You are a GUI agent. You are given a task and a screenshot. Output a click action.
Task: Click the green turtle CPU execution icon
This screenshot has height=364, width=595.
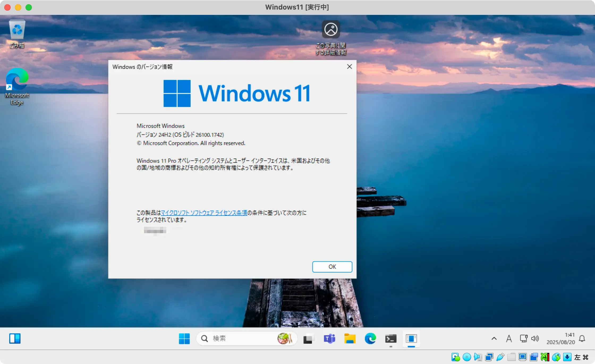point(545,357)
